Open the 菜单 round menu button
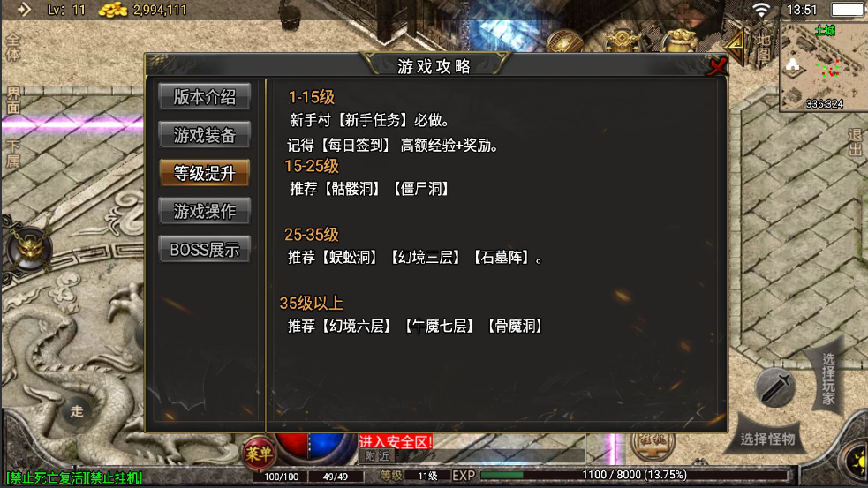The height and width of the screenshot is (488, 868). point(259,454)
